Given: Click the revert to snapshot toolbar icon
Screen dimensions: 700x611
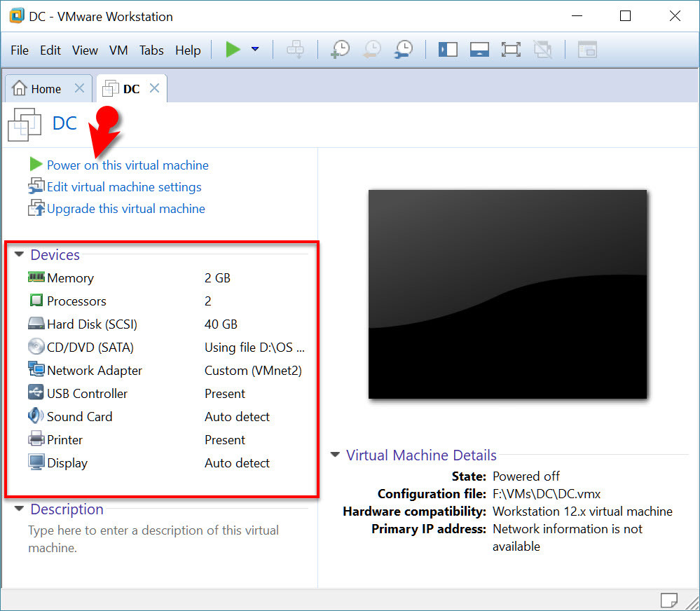Looking at the screenshot, I should tap(372, 50).
